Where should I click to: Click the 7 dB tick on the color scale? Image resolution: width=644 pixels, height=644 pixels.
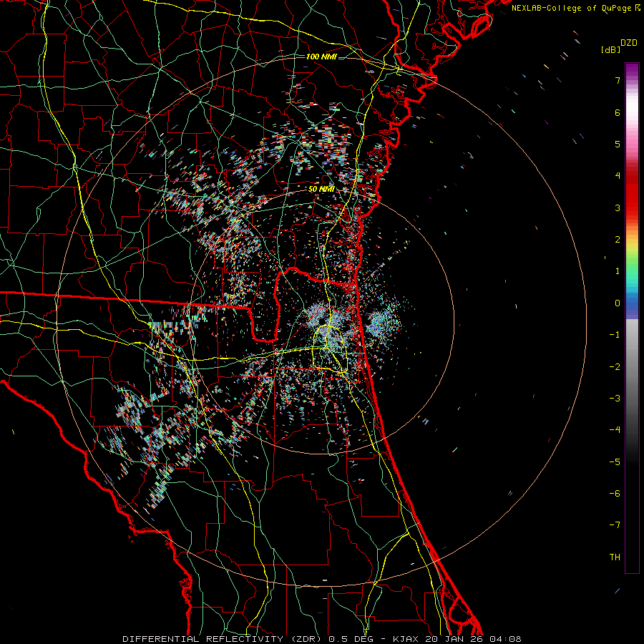coord(618,80)
